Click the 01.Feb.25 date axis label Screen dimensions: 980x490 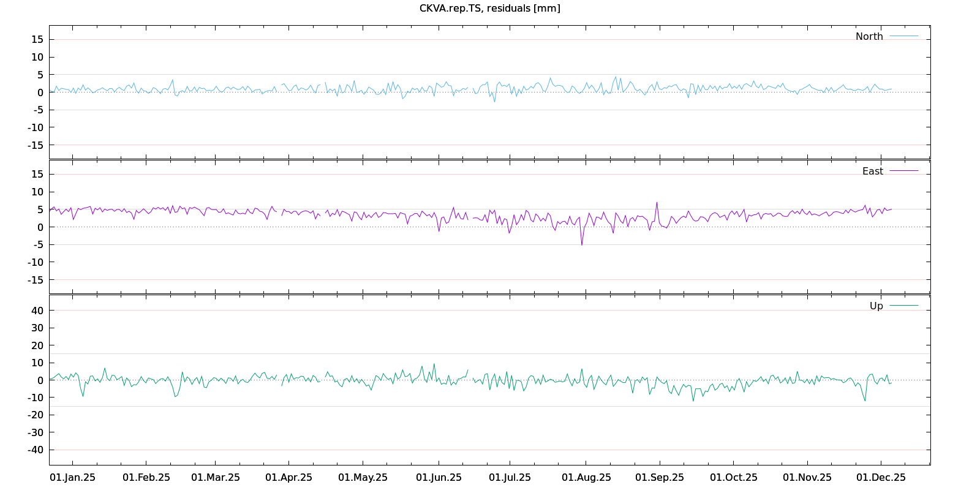(146, 477)
